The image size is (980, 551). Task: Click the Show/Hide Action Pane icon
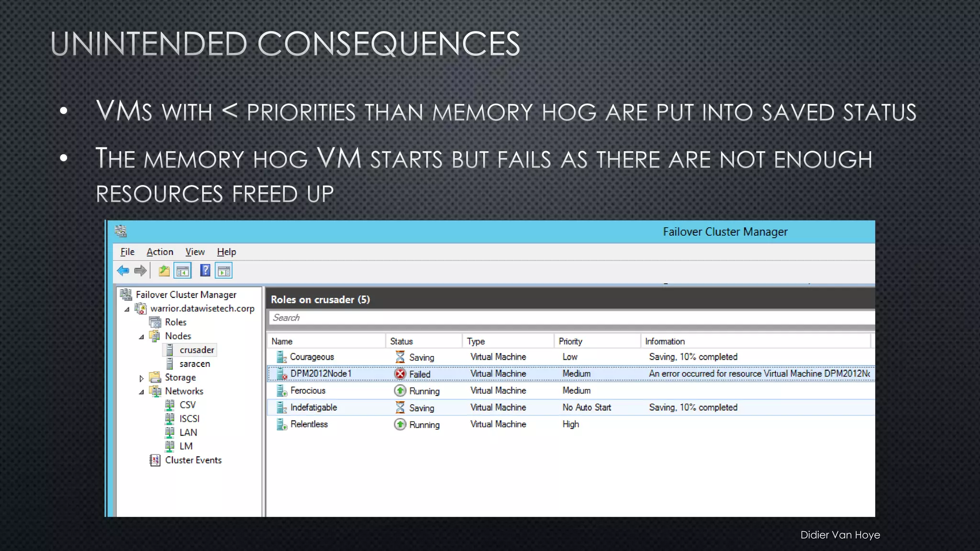coord(223,271)
